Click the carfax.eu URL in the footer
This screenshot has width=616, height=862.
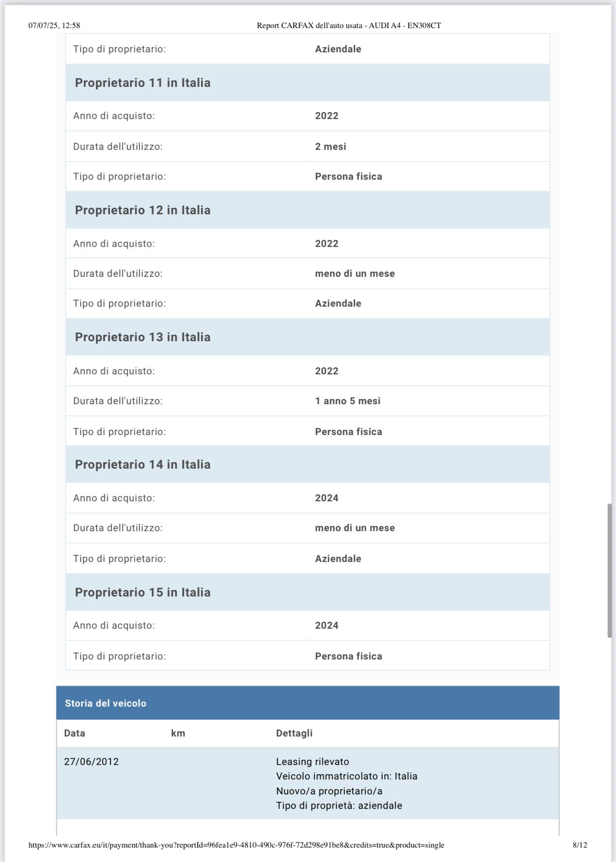click(236, 845)
